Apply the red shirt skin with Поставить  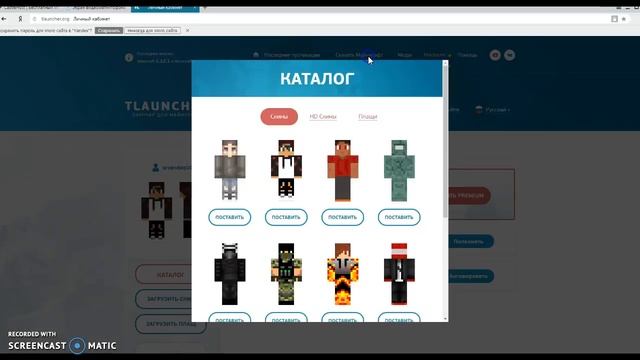tap(342, 217)
